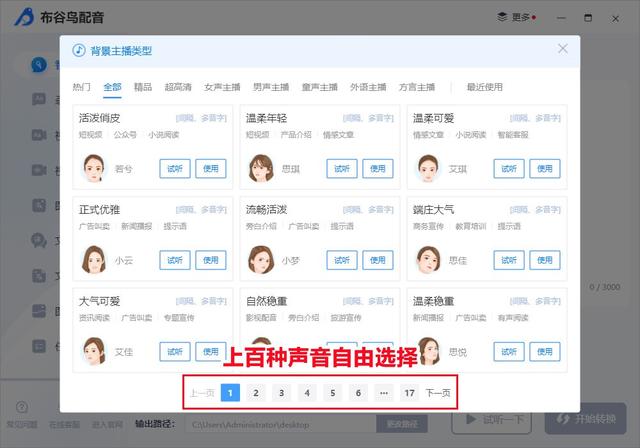The height and width of the screenshot is (448, 640).
Task: Open the 更多 layers icon menu in main window
Action: [502, 17]
